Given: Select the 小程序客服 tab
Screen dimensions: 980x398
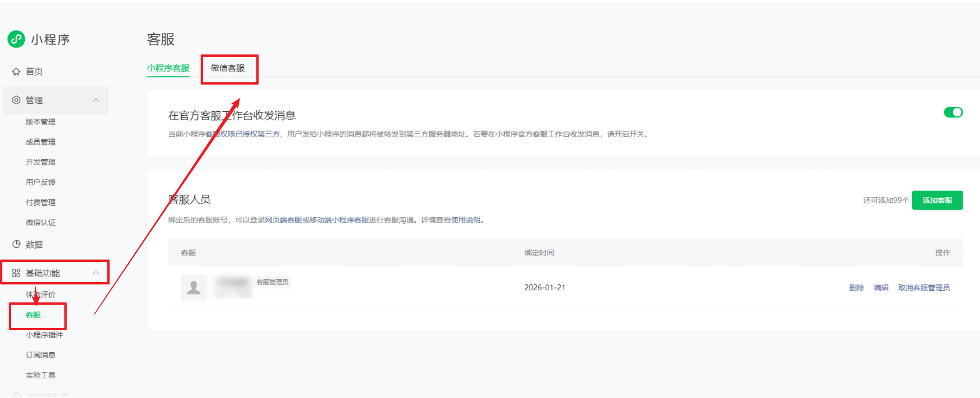Looking at the screenshot, I should (x=168, y=68).
